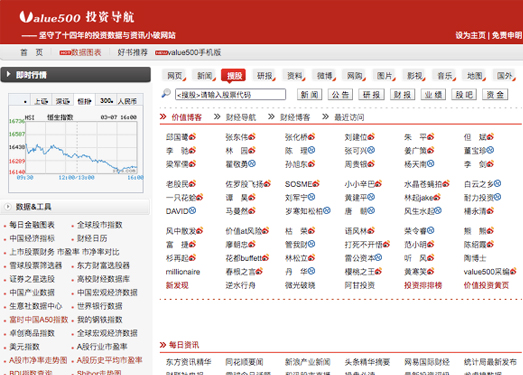
Task: Open the Weibo icon next to 马曼然
Action: [251, 211]
